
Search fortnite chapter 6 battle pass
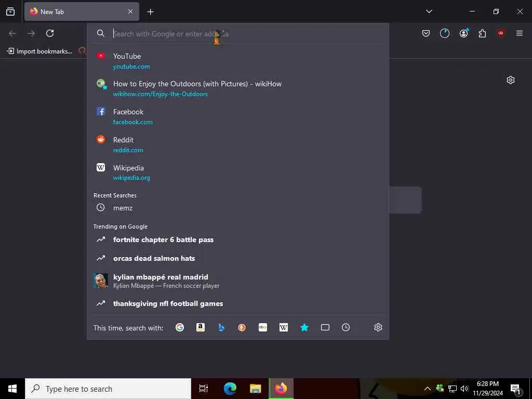[x=237, y=240]
